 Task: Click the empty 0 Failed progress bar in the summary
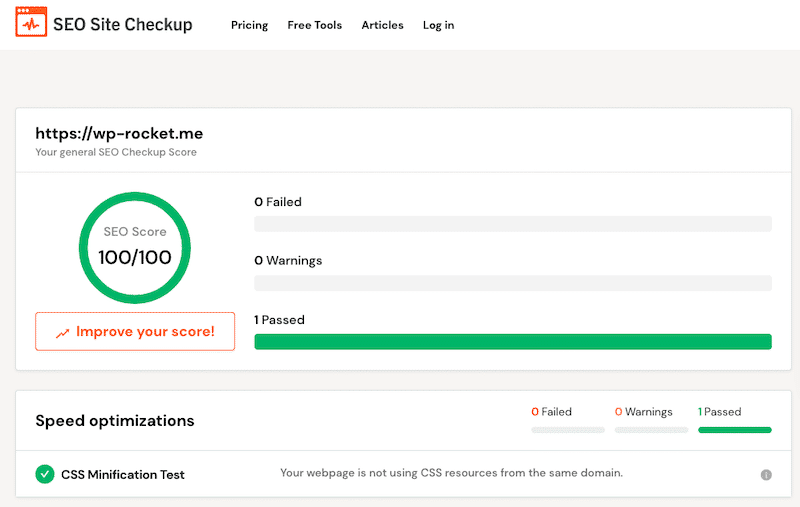click(513, 224)
